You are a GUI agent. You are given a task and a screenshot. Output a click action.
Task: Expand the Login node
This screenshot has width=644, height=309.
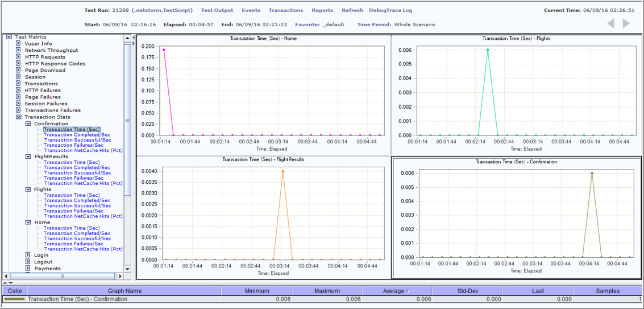pos(28,255)
